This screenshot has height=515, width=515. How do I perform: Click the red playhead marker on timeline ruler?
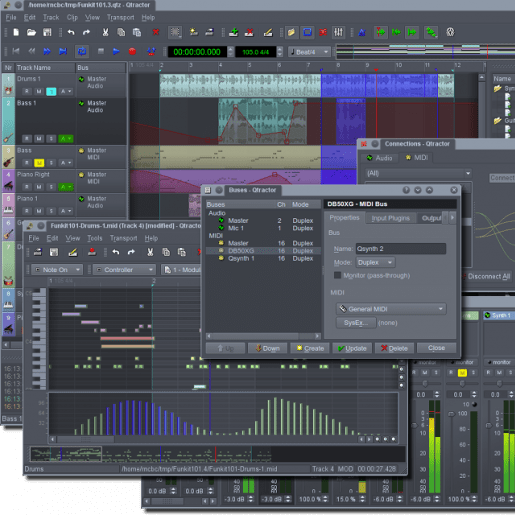click(x=376, y=70)
